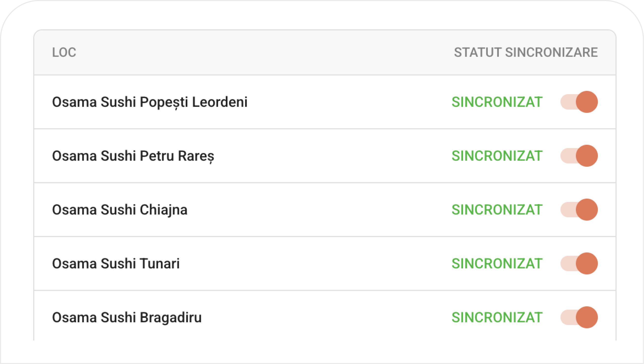Click blank space in the Tunari row

coord(315,263)
